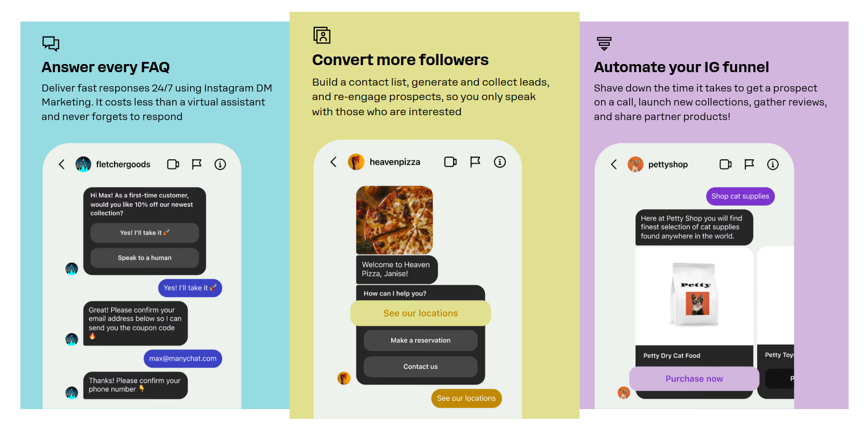Open the pizza photo in chat
Screen dimensions: 868x429
click(x=394, y=220)
